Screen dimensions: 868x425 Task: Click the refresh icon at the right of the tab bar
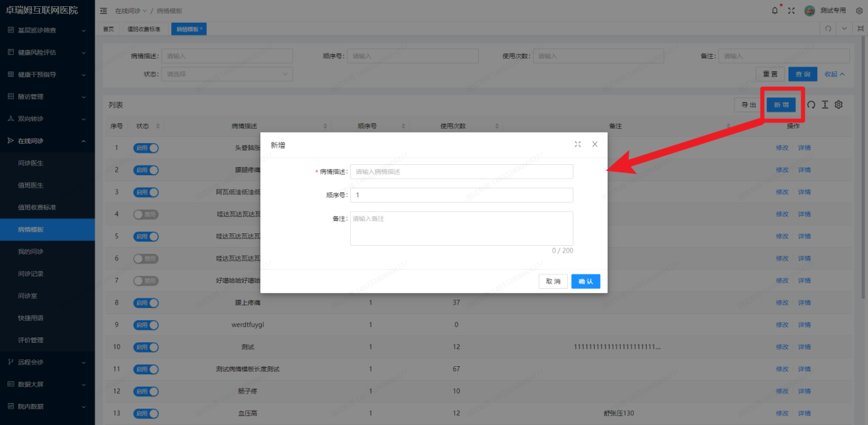828,28
